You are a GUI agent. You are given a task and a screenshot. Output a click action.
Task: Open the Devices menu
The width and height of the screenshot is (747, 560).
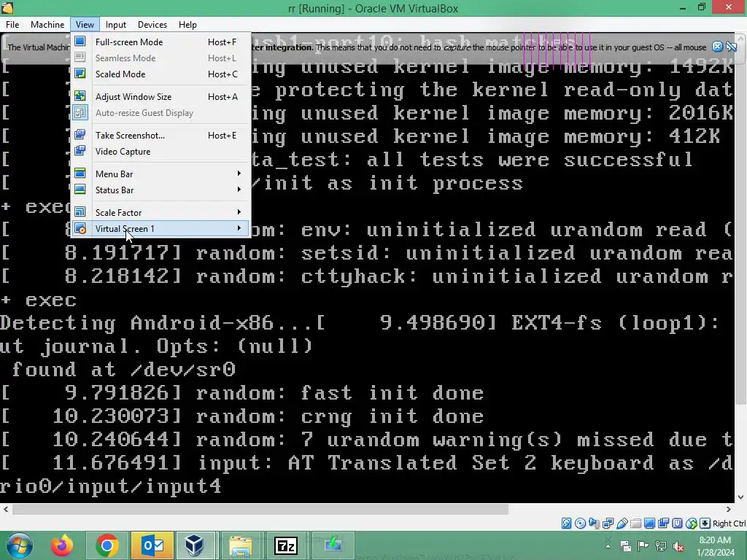(x=152, y=25)
